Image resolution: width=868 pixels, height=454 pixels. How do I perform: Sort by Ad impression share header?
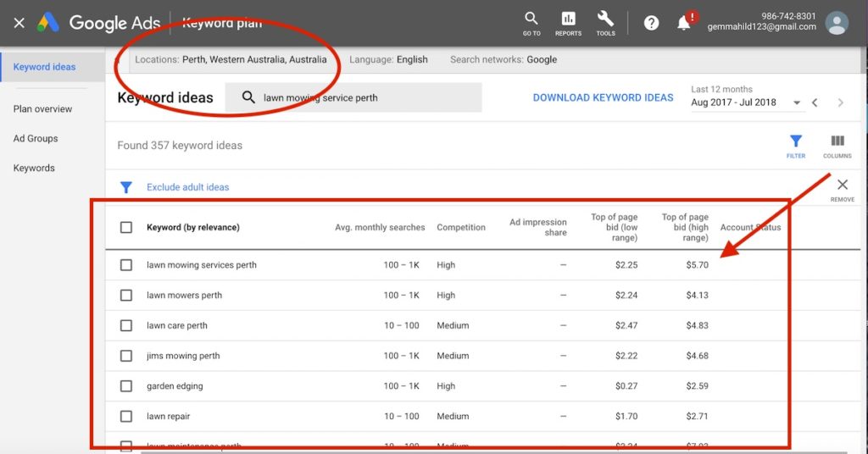tap(537, 227)
